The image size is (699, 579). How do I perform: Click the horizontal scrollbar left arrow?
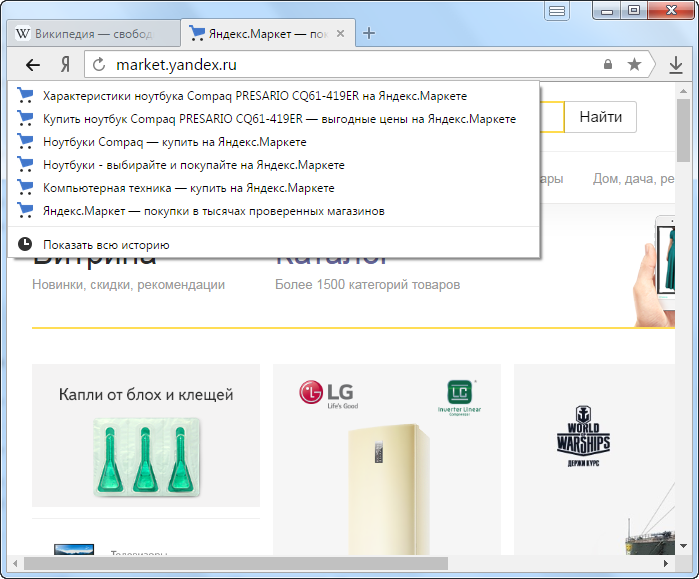click(x=15, y=563)
